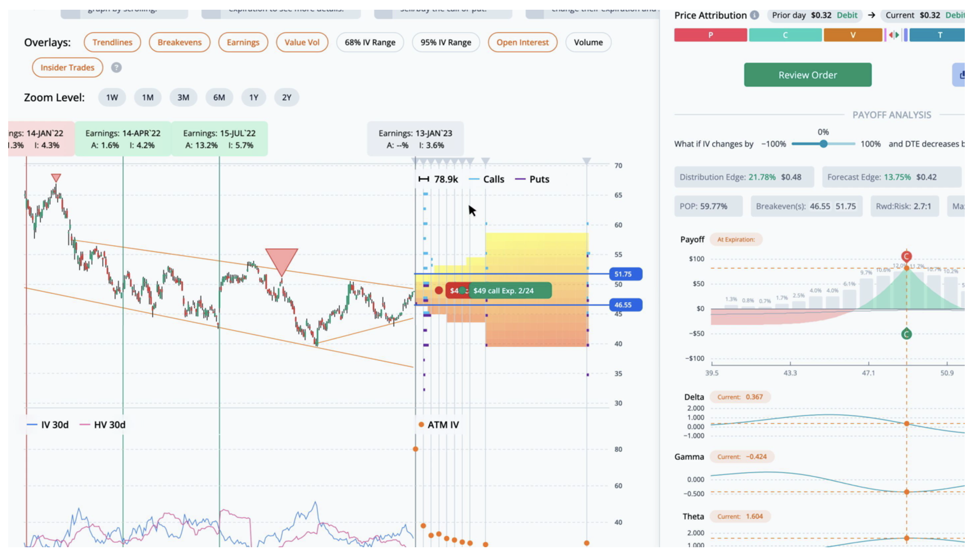Select the 1W zoom level

[111, 97]
